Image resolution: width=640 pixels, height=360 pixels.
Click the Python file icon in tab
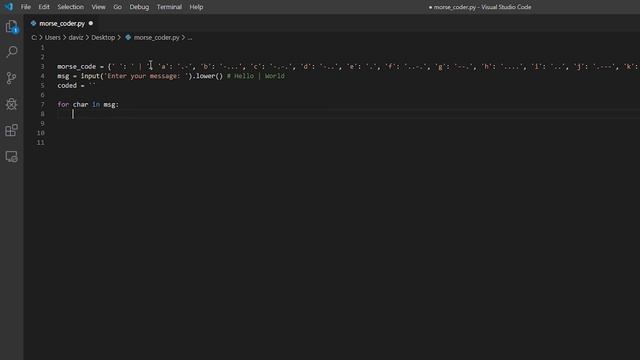(x=33, y=23)
